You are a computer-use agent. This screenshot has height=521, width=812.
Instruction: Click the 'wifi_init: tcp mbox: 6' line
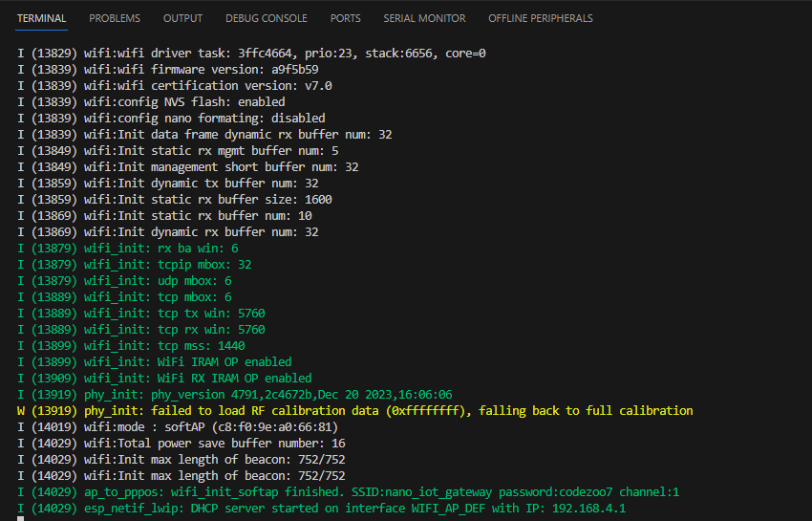tap(124, 297)
